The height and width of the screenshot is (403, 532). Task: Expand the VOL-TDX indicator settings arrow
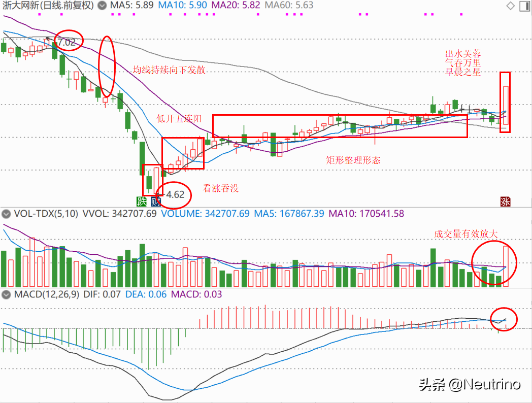(6, 214)
